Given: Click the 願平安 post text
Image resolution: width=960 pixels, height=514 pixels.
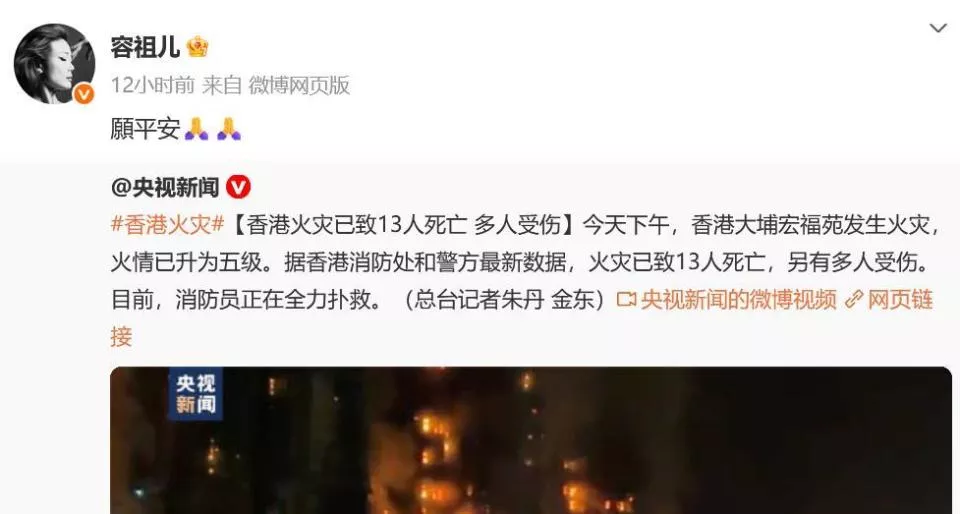Looking at the screenshot, I should click(x=145, y=129).
